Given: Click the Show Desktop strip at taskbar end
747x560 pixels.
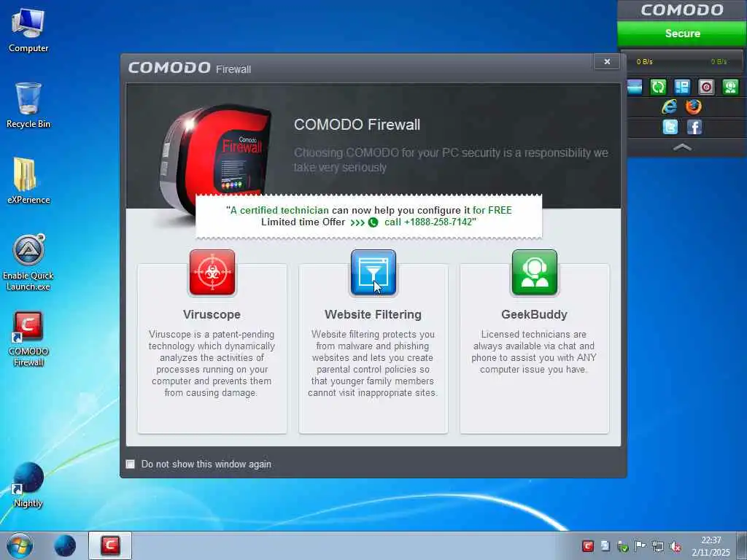Looking at the screenshot, I should (x=742, y=545).
